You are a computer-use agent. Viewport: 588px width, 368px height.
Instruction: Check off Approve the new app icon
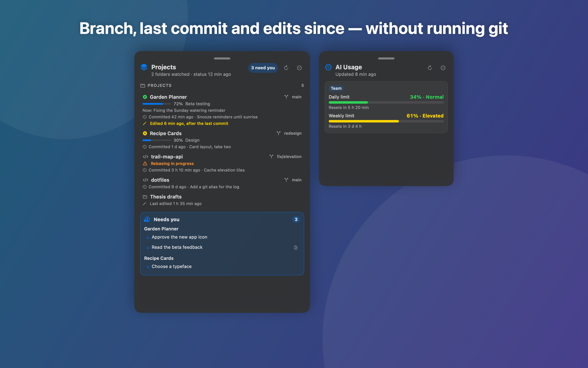pyautogui.click(x=148, y=238)
